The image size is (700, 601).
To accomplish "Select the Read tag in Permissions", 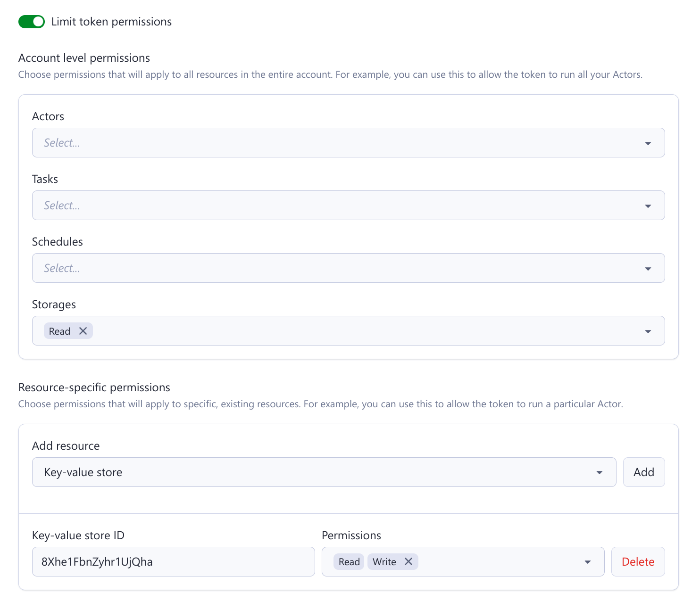I will 348,561.
